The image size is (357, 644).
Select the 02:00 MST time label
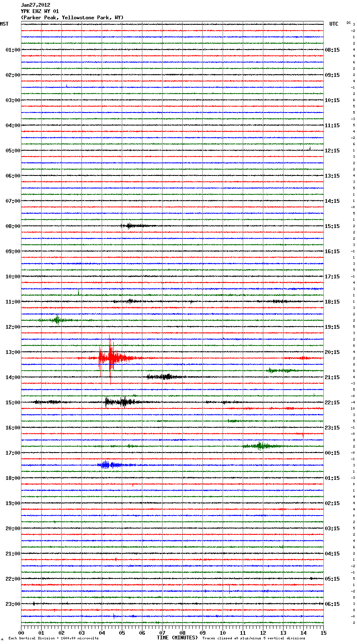click(13, 75)
